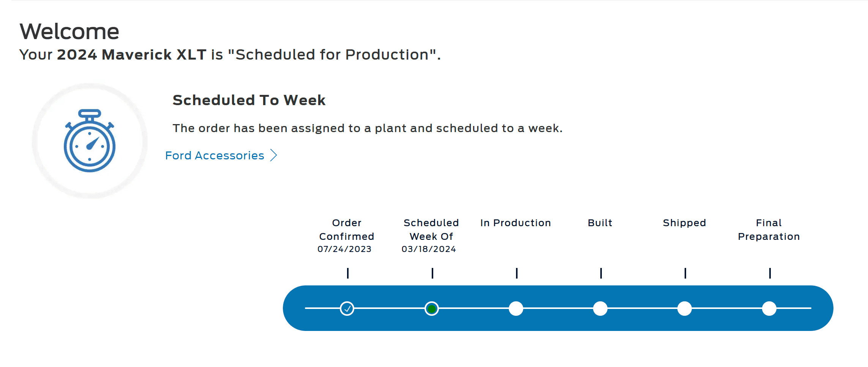Click the 07/24/2023 order date

(x=345, y=249)
